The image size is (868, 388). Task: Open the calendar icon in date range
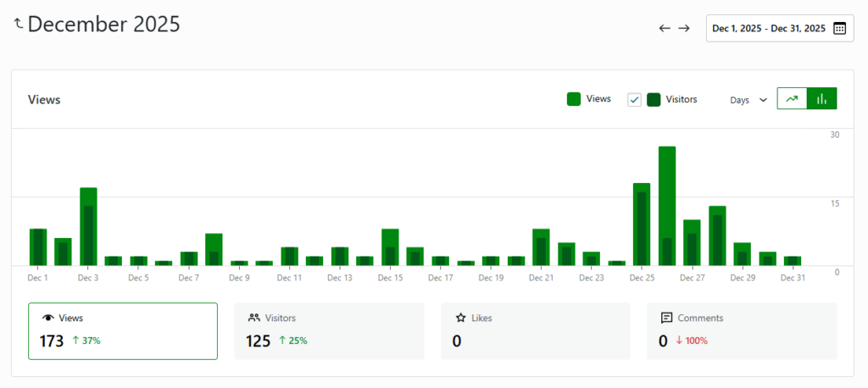click(x=839, y=28)
